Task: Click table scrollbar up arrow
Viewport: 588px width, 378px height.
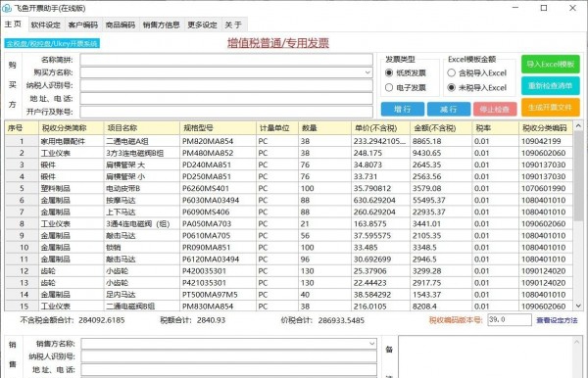Action: (578, 126)
